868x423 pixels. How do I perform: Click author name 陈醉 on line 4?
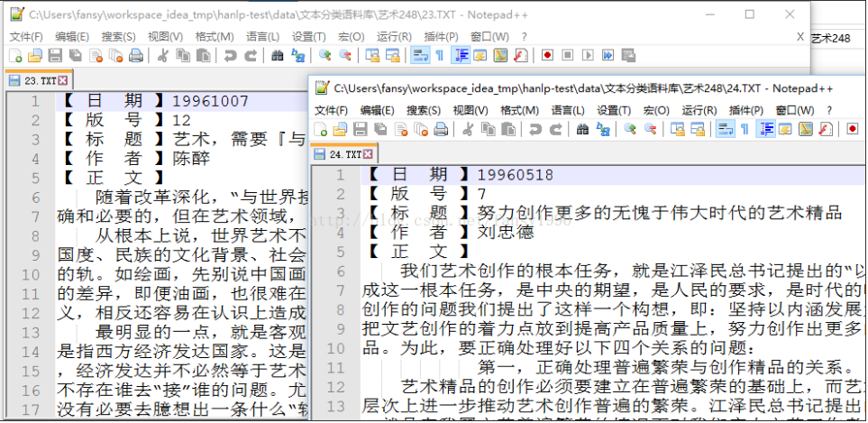pos(191,159)
